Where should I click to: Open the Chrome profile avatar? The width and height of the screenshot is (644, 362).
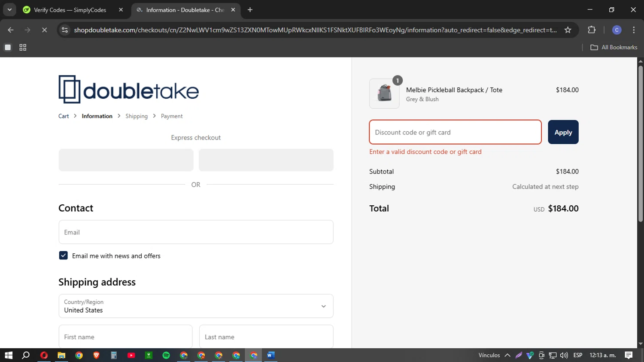coord(617,30)
